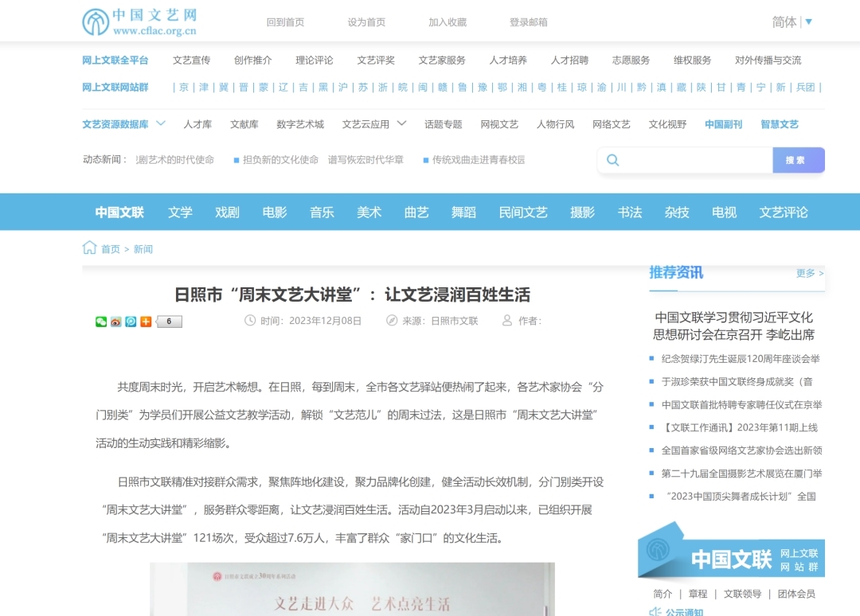
Task: Open the 中国副刊 link
Action: pos(723,124)
